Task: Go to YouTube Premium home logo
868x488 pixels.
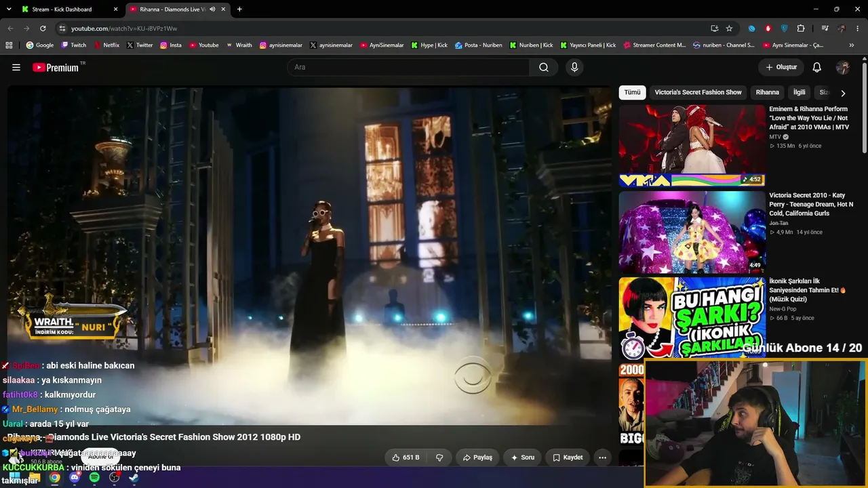Action: pyautogui.click(x=56, y=67)
